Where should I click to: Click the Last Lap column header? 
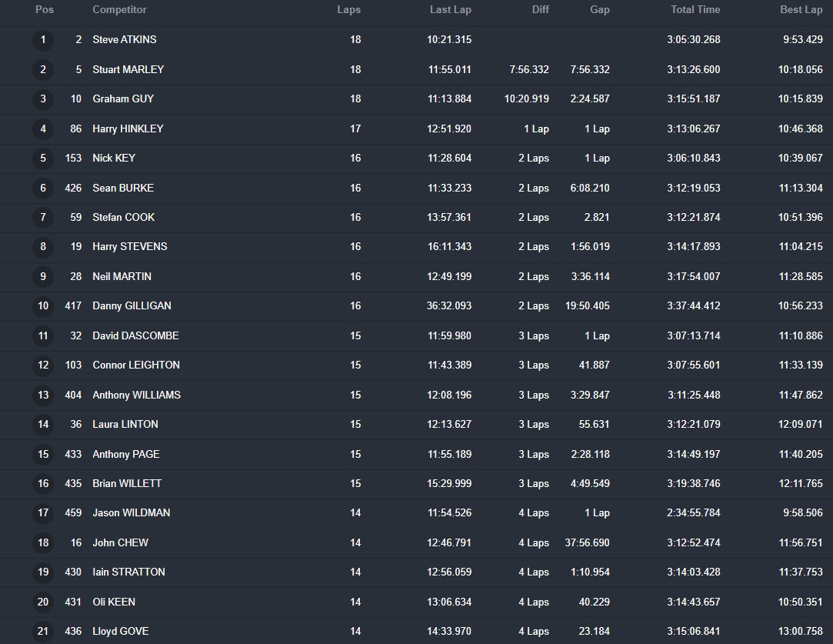[450, 10]
